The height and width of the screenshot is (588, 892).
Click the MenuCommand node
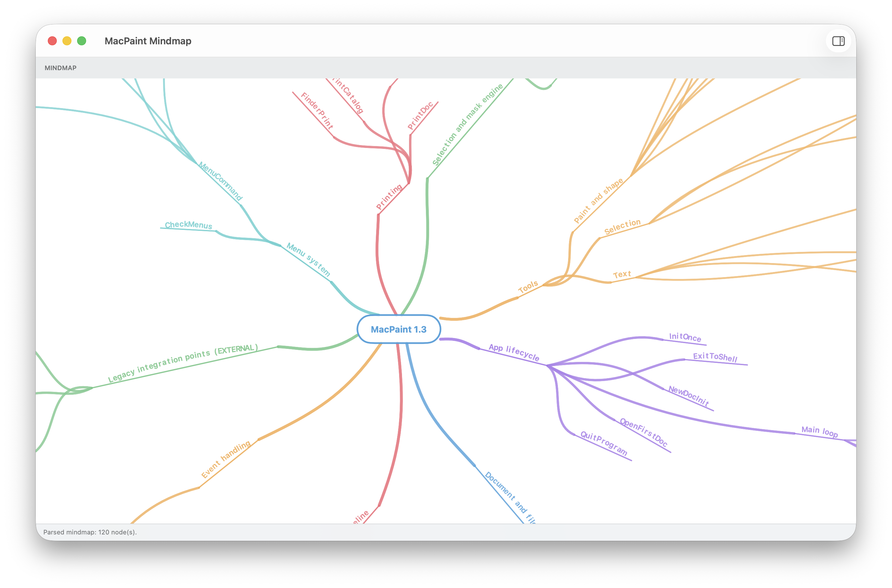click(221, 181)
